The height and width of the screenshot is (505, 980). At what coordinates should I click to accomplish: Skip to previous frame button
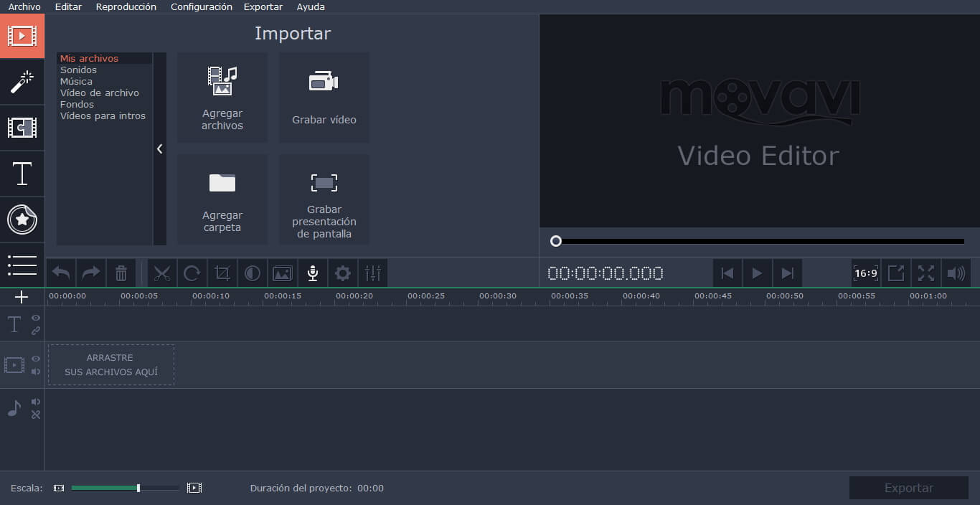pyautogui.click(x=727, y=273)
